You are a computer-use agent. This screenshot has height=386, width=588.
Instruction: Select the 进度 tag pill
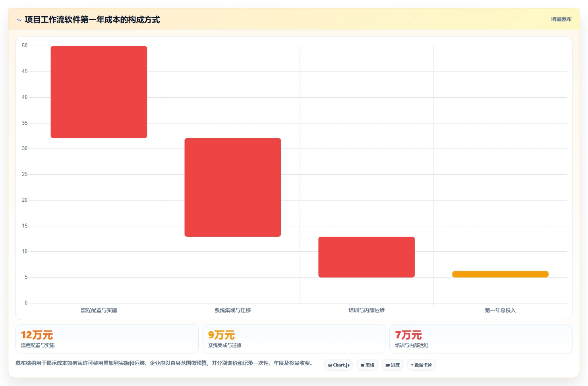[x=393, y=365]
